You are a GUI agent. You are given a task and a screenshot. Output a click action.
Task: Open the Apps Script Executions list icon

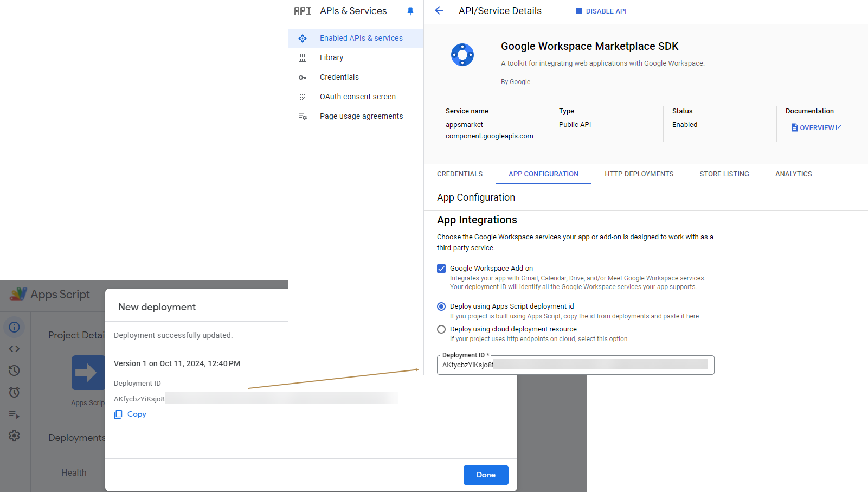click(x=15, y=414)
